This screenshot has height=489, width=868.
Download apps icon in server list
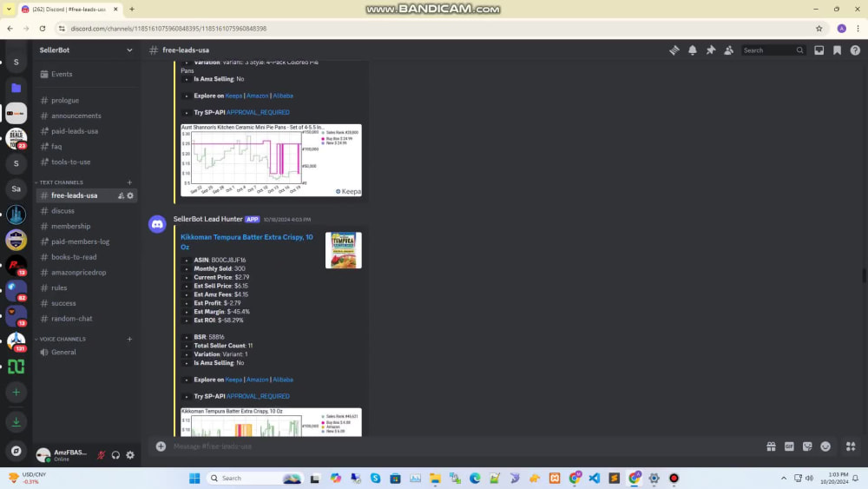coord(16,422)
